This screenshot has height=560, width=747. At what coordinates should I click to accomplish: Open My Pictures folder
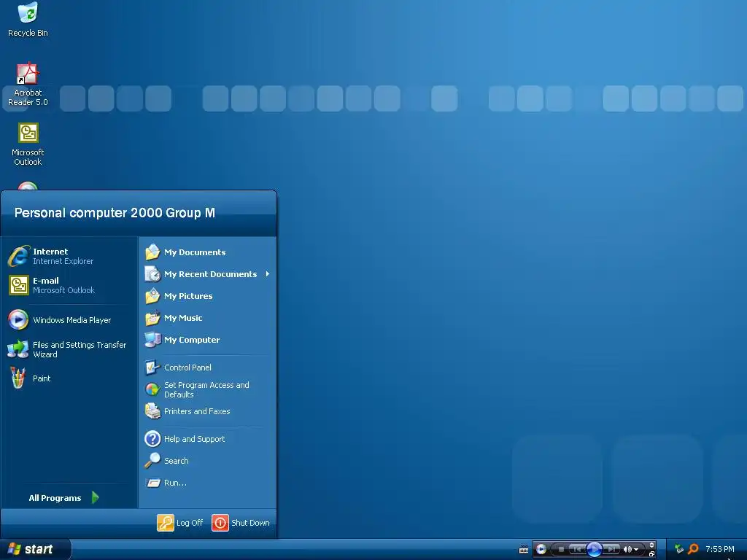click(x=207, y=296)
